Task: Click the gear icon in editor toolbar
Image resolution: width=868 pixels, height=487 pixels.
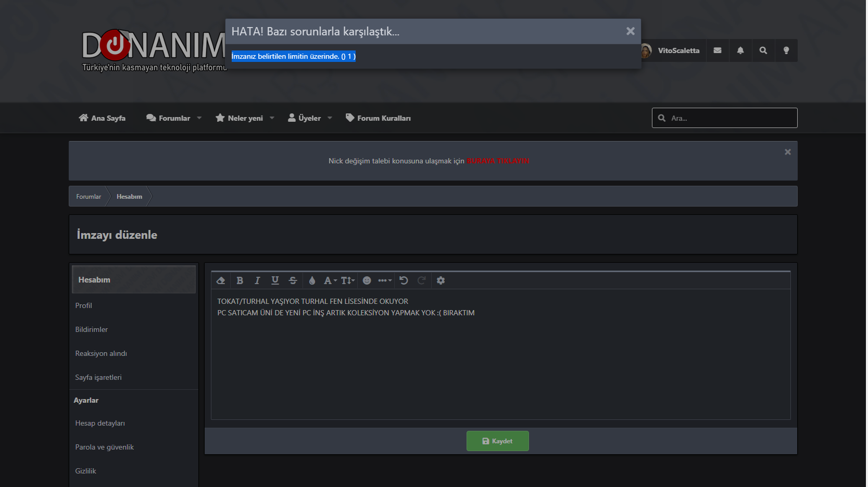Action: tap(441, 280)
